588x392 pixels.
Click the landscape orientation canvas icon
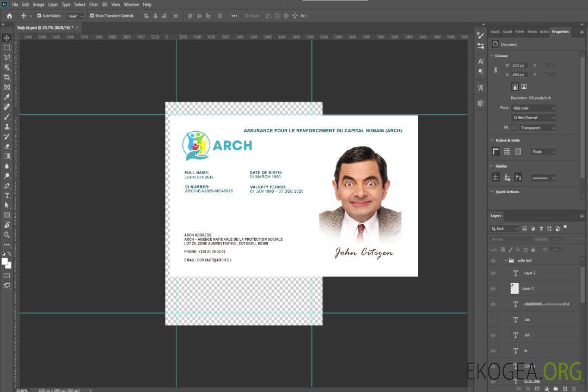tap(524, 87)
